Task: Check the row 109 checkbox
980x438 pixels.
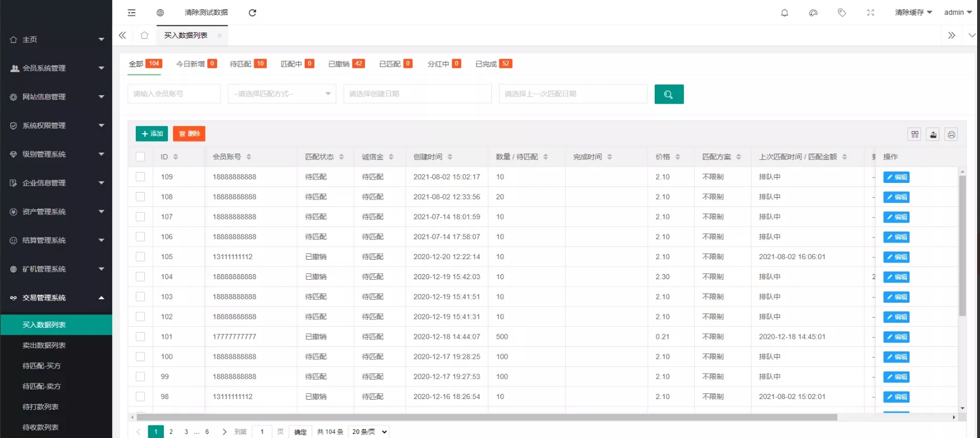Action: point(140,177)
